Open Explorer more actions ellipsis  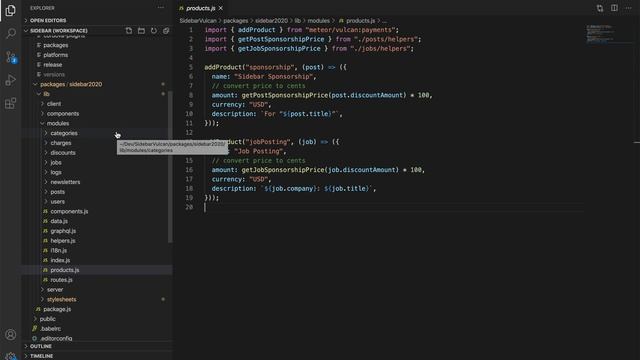[x=161, y=7]
